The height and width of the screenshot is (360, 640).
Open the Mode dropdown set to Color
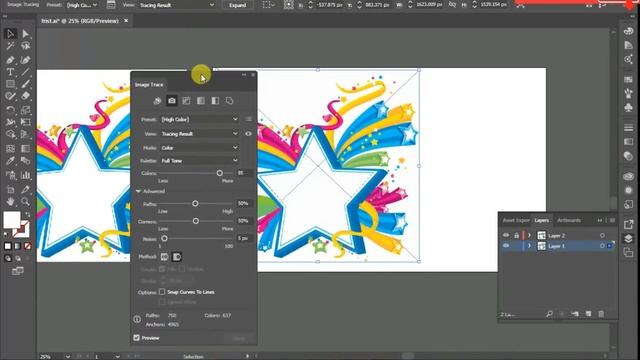click(200, 148)
